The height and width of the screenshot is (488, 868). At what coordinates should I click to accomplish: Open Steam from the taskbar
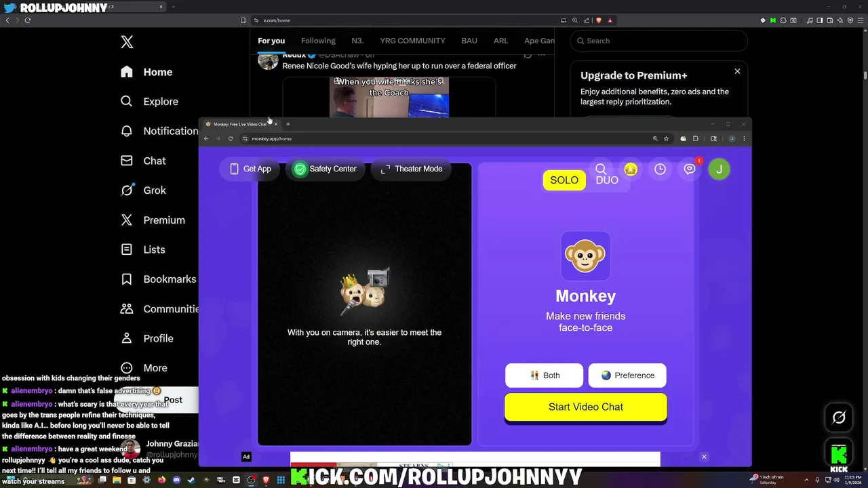pyautogui.click(x=191, y=481)
